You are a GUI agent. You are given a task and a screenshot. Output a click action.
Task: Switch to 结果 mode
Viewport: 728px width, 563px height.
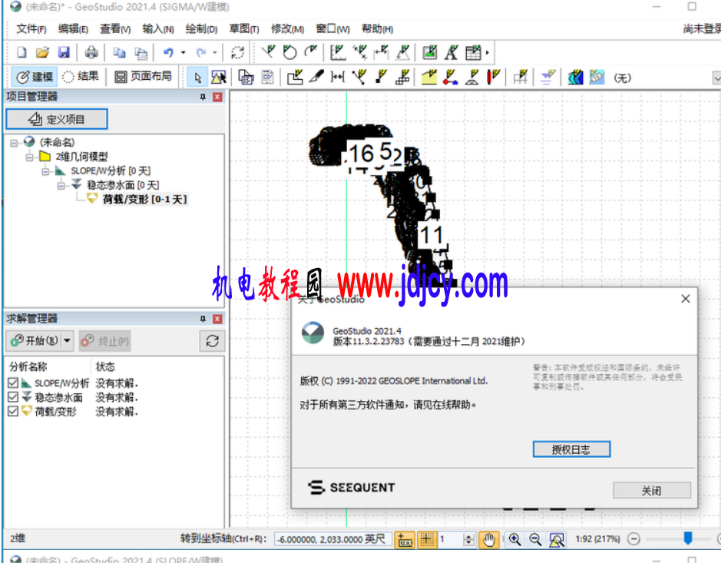[x=81, y=77]
